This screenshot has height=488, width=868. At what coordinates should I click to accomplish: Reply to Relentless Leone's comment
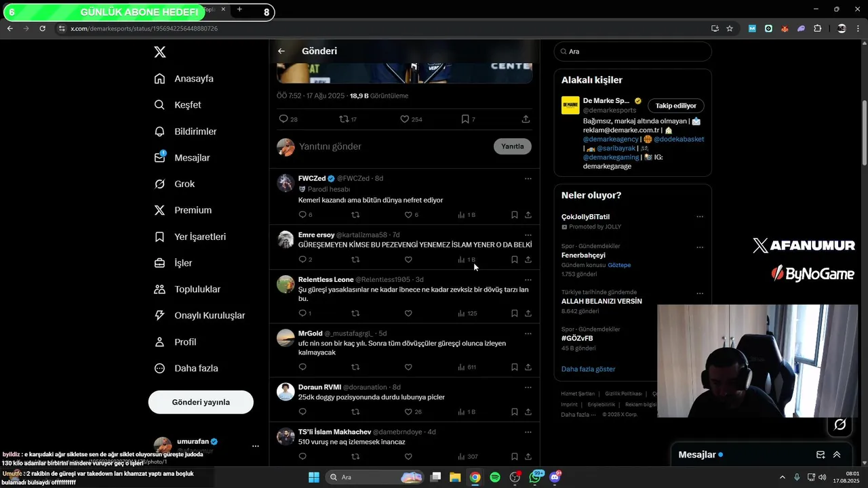(304, 313)
